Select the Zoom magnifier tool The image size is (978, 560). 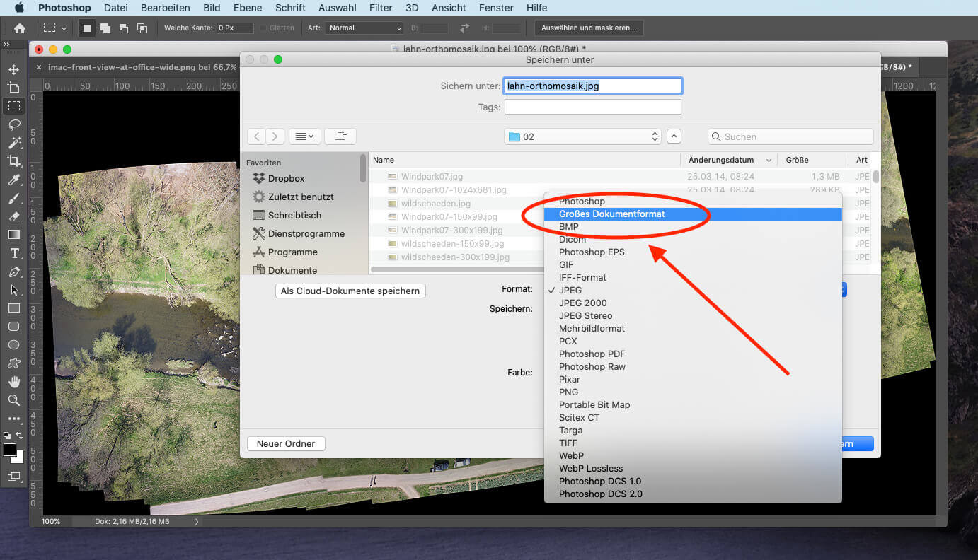click(x=13, y=400)
